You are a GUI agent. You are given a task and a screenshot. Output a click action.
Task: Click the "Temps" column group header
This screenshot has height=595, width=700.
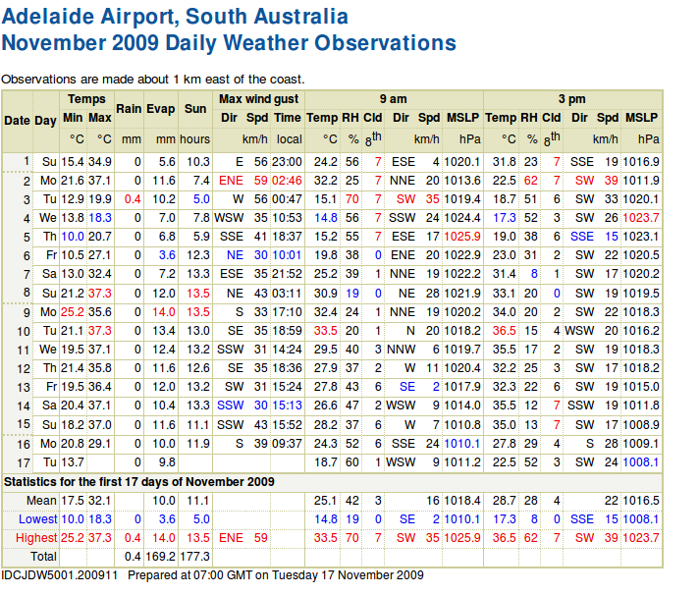(86, 98)
